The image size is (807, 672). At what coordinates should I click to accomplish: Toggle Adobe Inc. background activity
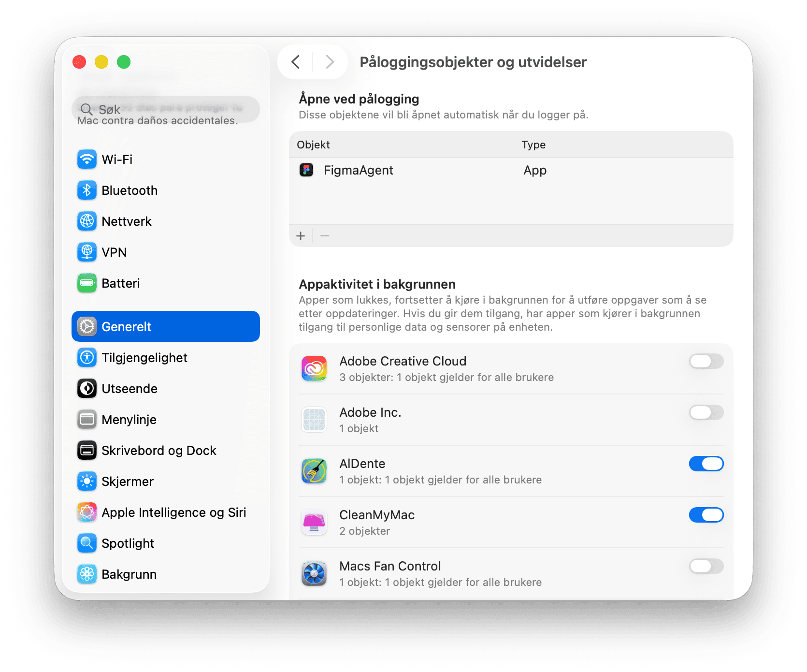click(706, 412)
